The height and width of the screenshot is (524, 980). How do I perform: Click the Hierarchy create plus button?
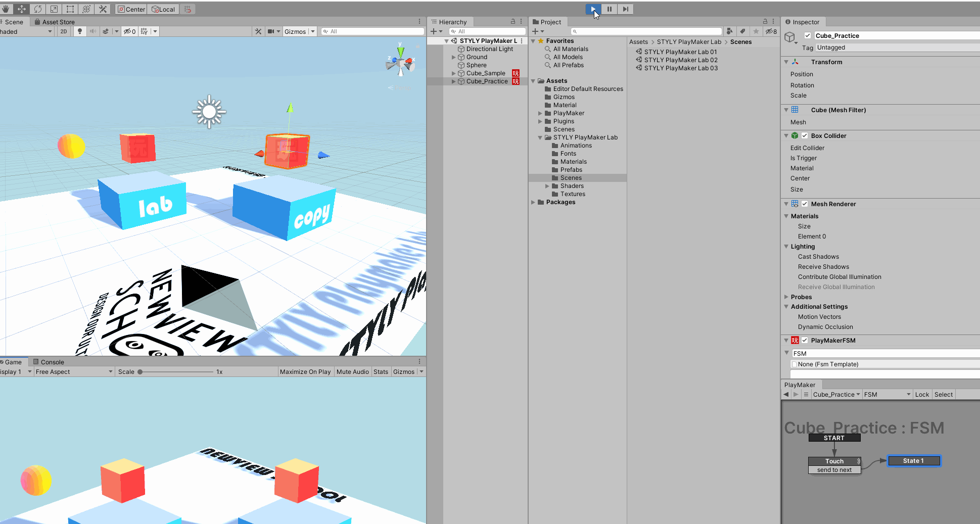pyautogui.click(x=436, y=31)
